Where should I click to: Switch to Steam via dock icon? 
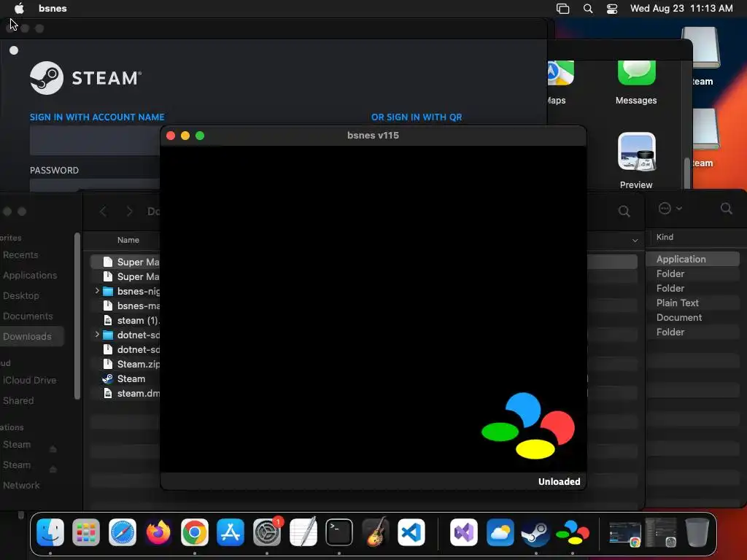(x=536, y=532)
